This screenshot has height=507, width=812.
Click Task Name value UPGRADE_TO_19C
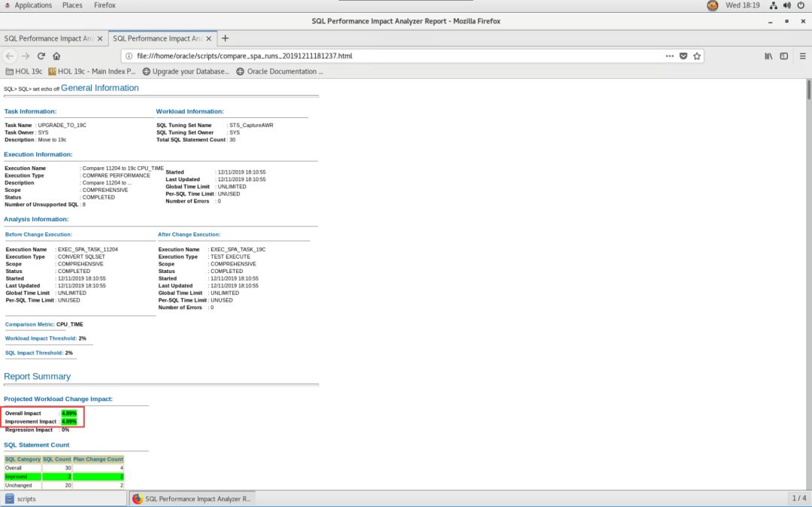[x=62, y=126]
